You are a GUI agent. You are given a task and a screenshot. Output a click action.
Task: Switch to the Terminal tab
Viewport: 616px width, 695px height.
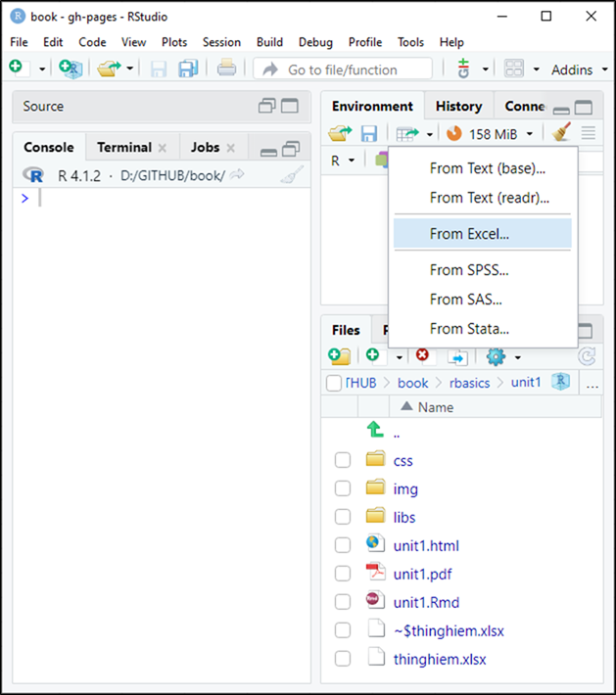coord(124,147)
